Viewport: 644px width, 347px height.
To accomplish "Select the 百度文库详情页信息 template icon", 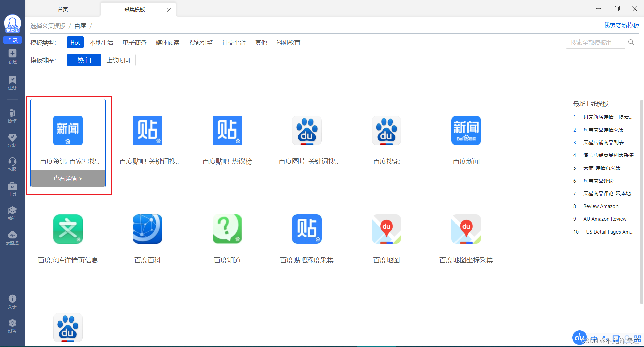I will point(68,229).
